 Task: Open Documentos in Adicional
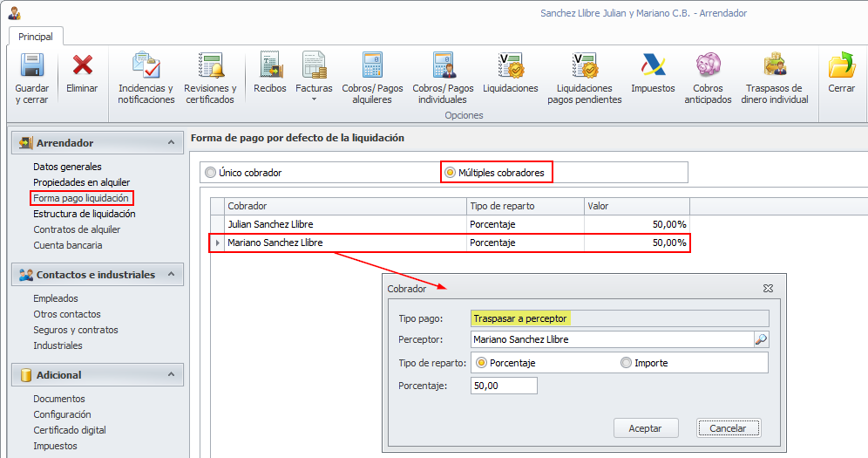(x=59, y=399)
